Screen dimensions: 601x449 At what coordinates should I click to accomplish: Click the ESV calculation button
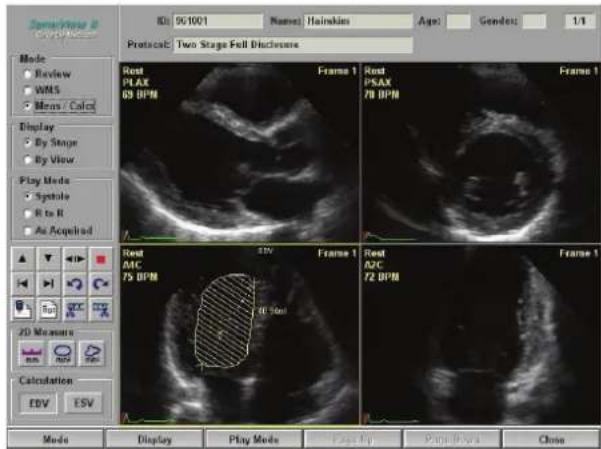(x=83, y=403)
